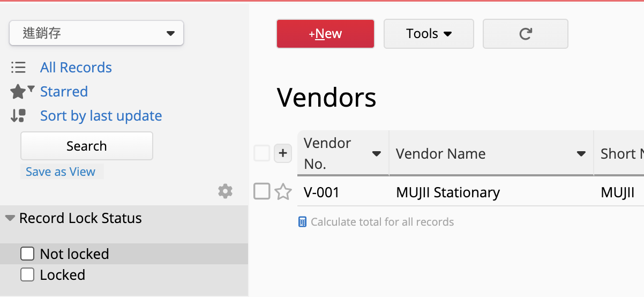Click the star icon beside Starred
The width and height of the screenshot is (644, 297).
click(18, 92)
